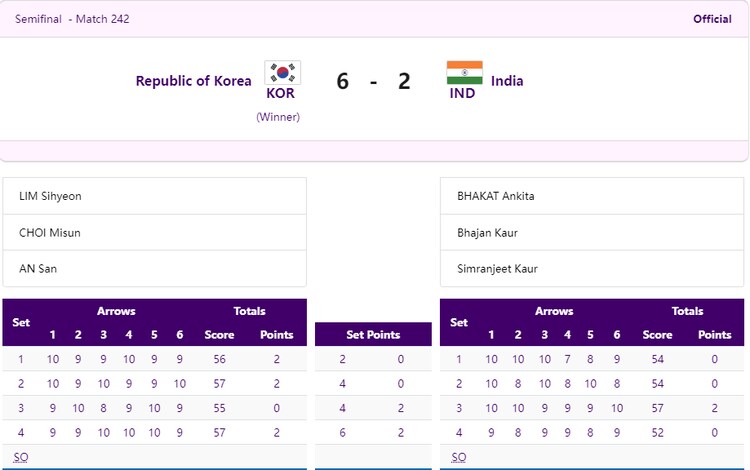Click the Semifinal Match 242 header
The width and height of the screenshot is (750, 470).
tap(72, 19)
